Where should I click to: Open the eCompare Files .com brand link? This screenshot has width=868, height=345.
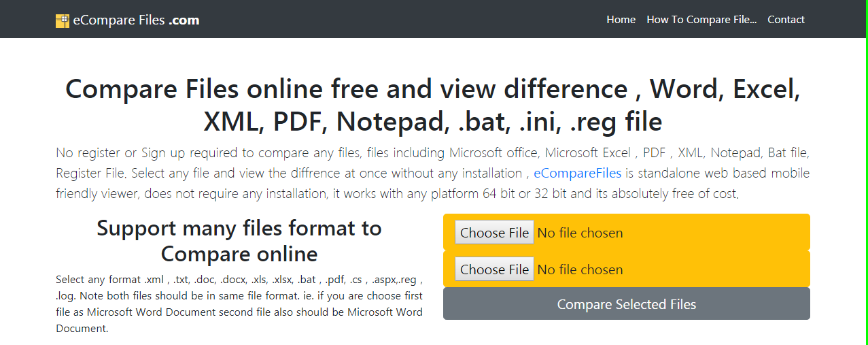(128, 20)
